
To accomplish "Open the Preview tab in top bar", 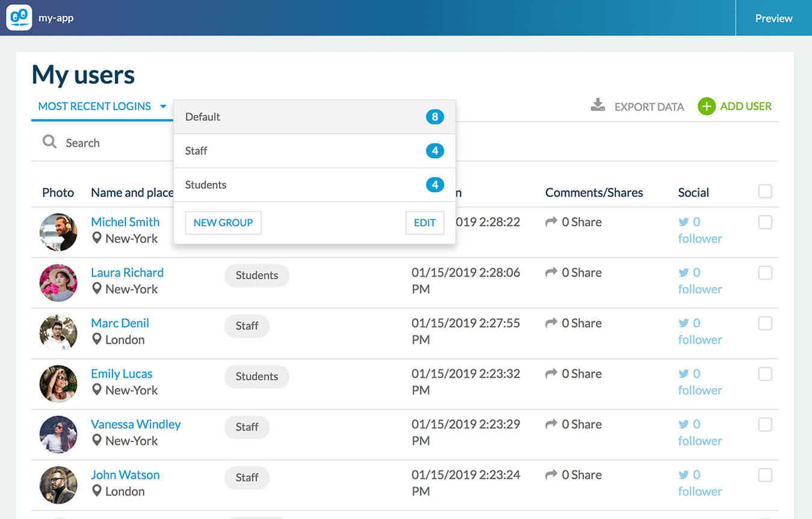I will point(774,18).
